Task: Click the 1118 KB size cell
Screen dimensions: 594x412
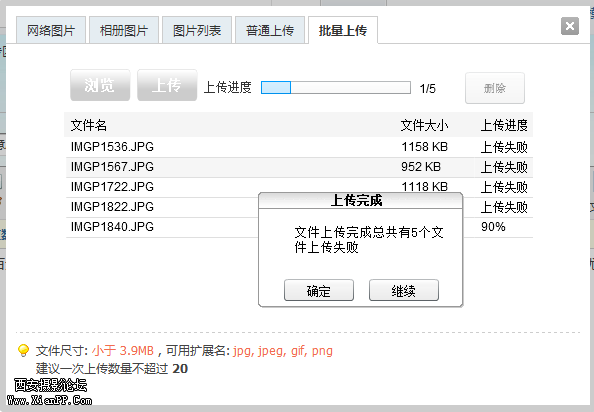Action: tap(425, 186)
